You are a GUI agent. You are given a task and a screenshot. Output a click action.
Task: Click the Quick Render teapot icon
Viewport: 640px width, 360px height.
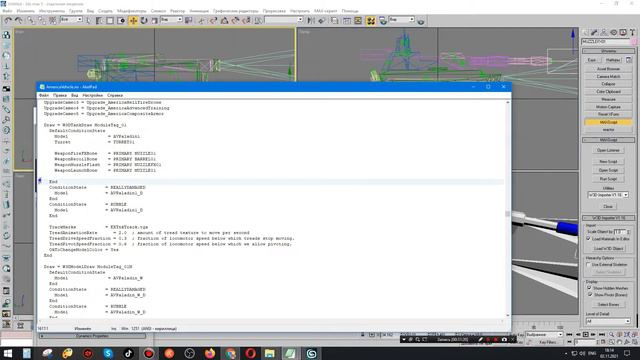tap(421, 20)
